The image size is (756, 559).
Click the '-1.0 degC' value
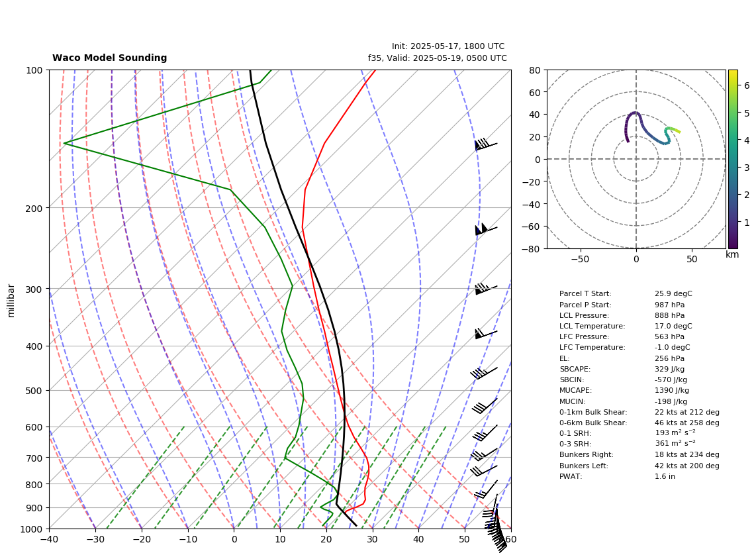672,347
